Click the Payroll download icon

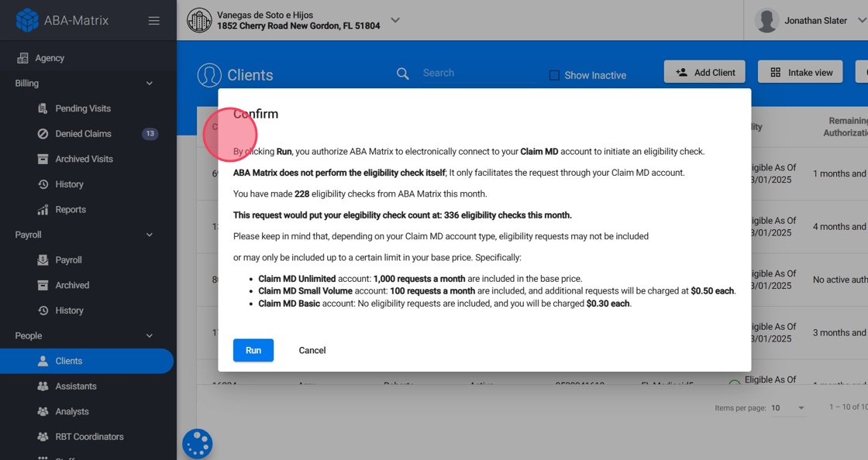click(x=43, y=260)
